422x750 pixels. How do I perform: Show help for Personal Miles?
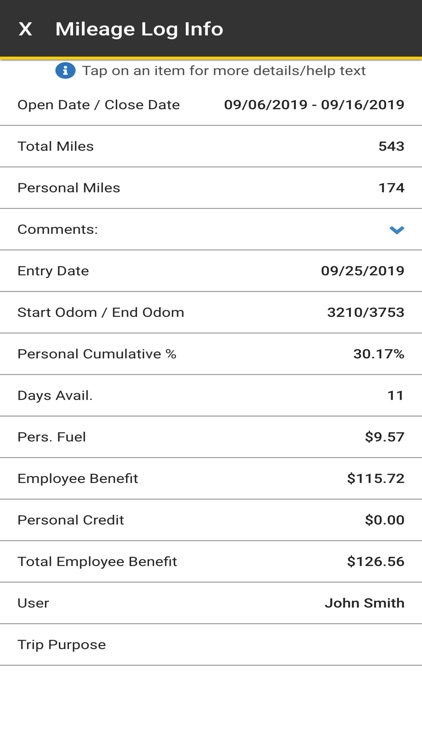[211, 188]
